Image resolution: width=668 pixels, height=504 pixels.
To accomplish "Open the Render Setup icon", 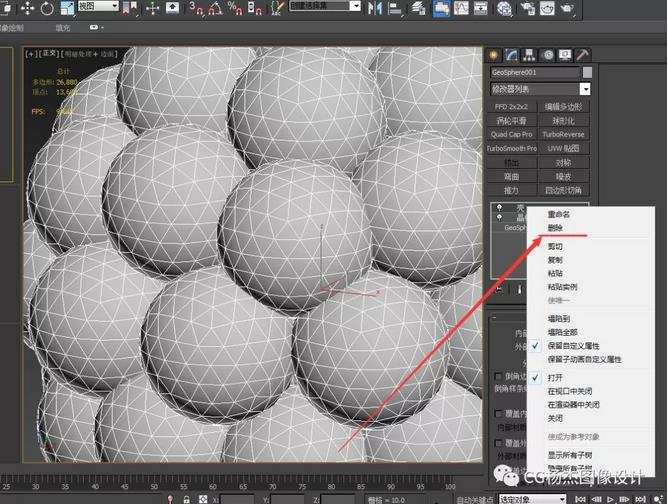I will point(528,8).
